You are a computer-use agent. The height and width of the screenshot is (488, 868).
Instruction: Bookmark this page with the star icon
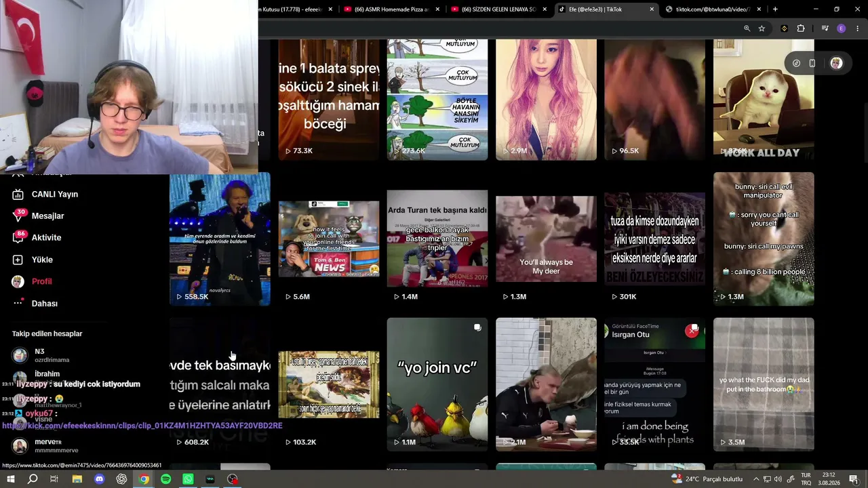pyautogui.click(x=762, y=28)
